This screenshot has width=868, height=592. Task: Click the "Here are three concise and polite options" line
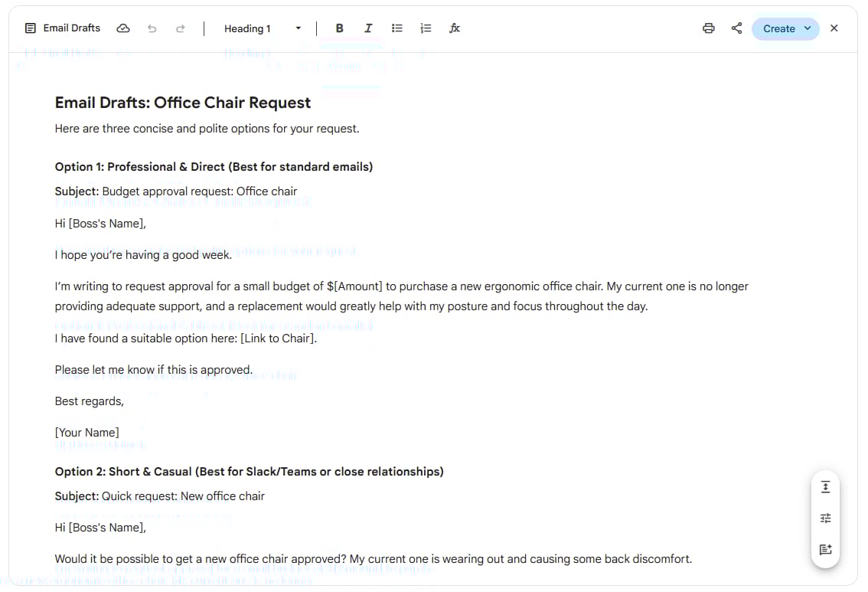pyautogui.click(x=207, y=129)
